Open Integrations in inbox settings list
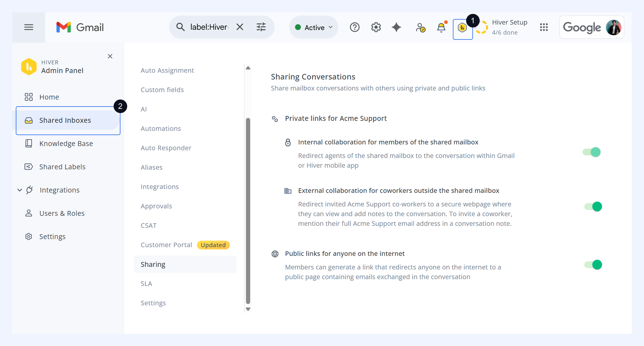The image size is (644, 346). (x=160, y=187)
